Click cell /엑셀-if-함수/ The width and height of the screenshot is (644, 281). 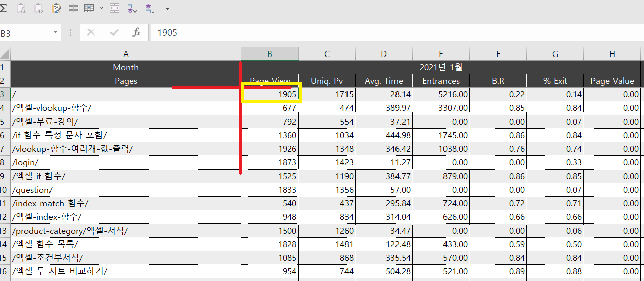pyautogui.click(x=126, y=176)
